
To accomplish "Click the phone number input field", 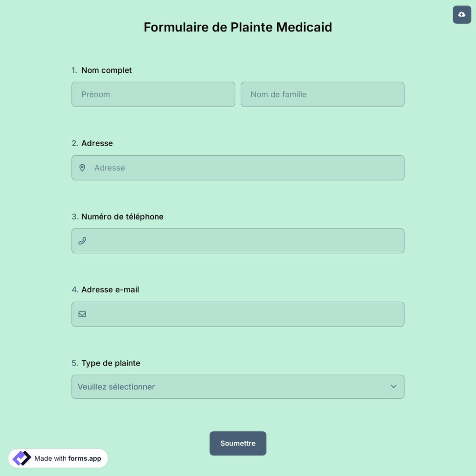I will 238,240.
